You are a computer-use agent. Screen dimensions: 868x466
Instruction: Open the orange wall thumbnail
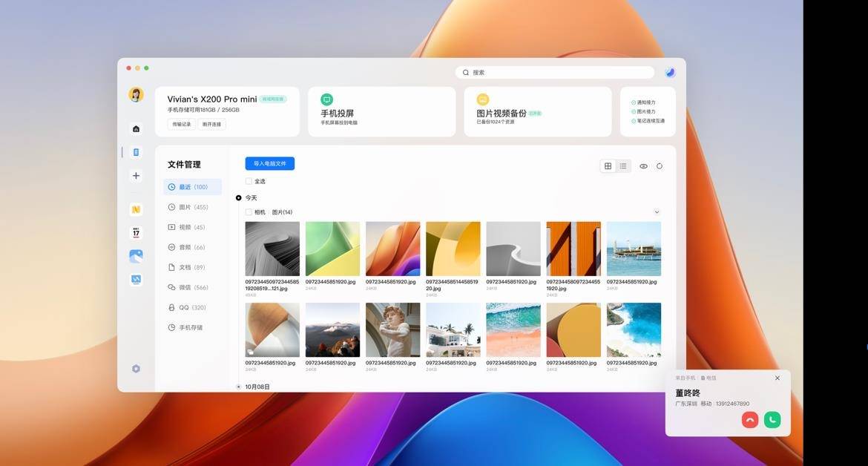pos(573,249)
